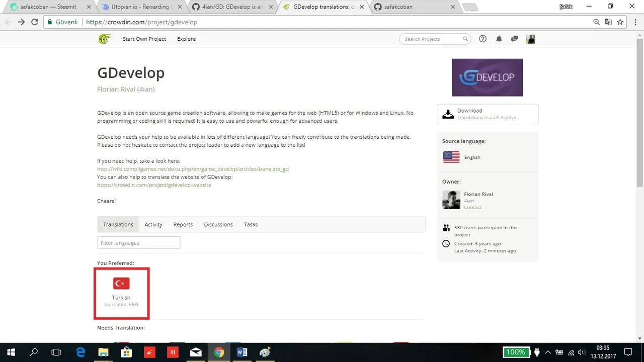
Task: Click the Chrome taskbar icon
Action: click(x=219, y=352)
